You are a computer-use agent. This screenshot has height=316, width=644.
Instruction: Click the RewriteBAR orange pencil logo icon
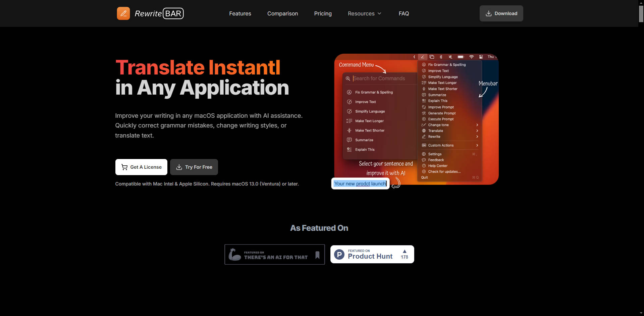123,13
